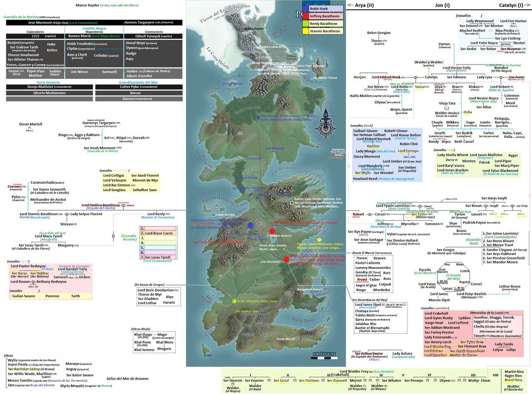
Task: Click Lord Beric Dondarrion name
Action: tap(156, 290)
